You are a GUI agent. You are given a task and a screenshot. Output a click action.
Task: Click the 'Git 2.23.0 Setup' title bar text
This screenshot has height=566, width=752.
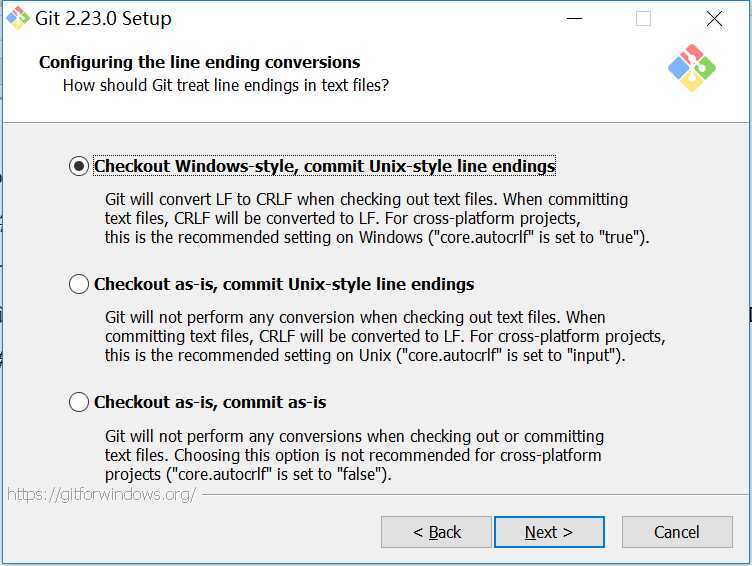point(103,19)
